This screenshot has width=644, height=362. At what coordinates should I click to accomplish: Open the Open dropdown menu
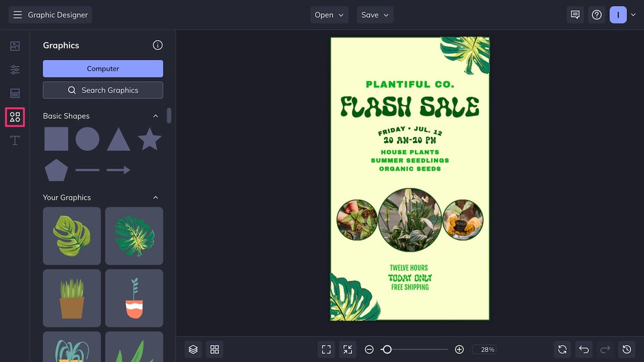pos(330,15)
